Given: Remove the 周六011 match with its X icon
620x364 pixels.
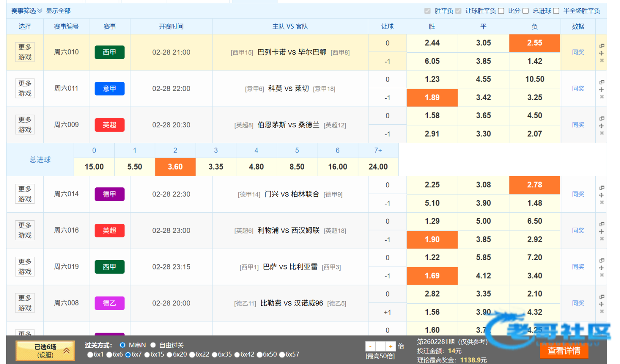Looking at the screenshot, I should [602, 97].
